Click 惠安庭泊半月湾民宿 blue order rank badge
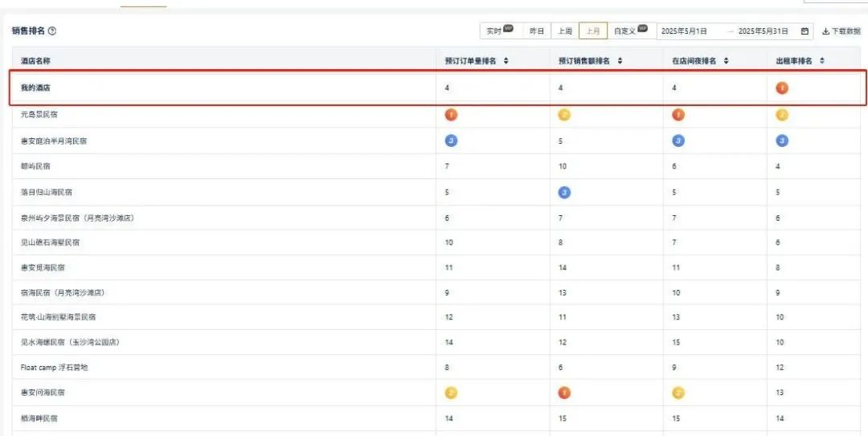The width and height of the screenshot is (868, 436). pos(451,141)
